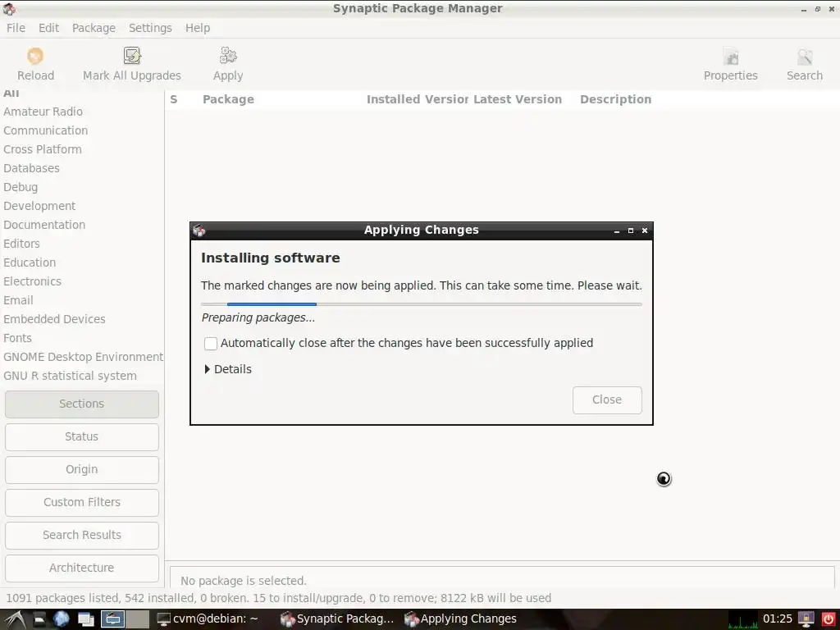Click the red power/logout icon

(x=828, y=619)
